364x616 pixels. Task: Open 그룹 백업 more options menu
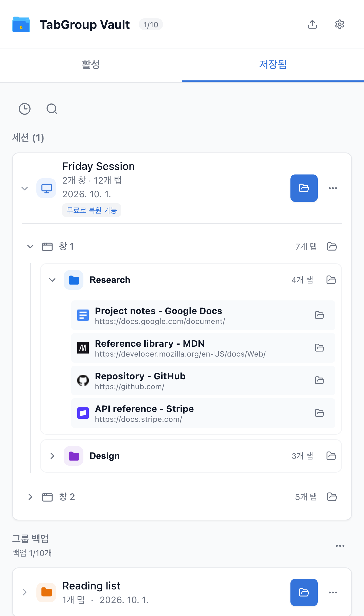(340, 546)
